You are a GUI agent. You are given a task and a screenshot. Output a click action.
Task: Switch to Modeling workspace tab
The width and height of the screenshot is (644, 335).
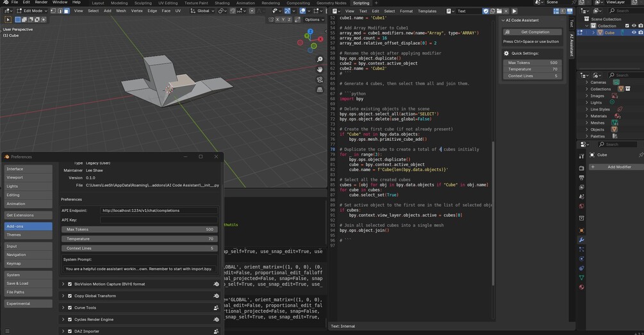119,3
